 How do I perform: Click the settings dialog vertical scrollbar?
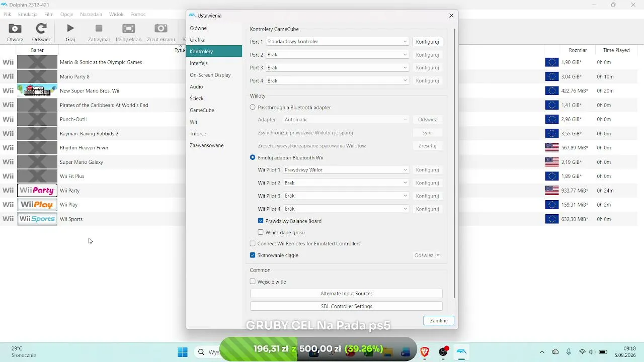(454, 163)
